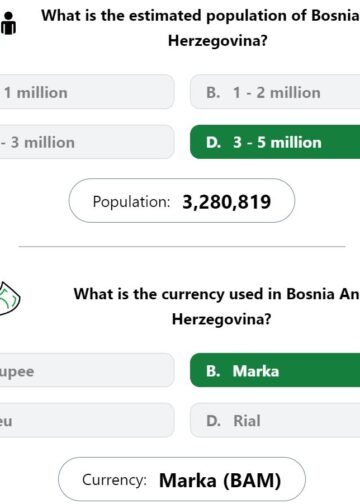Click the 'Currency:' label text
The height and width of the screenshot is (504, 360).
[114, 480]
